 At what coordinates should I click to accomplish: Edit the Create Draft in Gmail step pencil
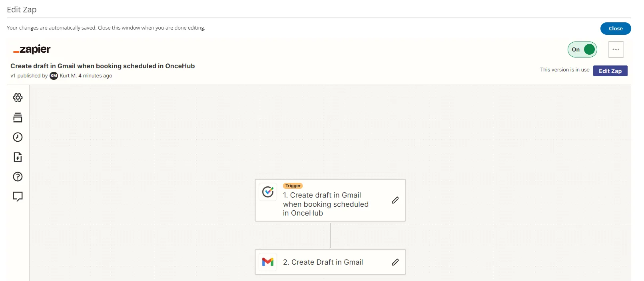pyautogui.click(x=395, y=262)
